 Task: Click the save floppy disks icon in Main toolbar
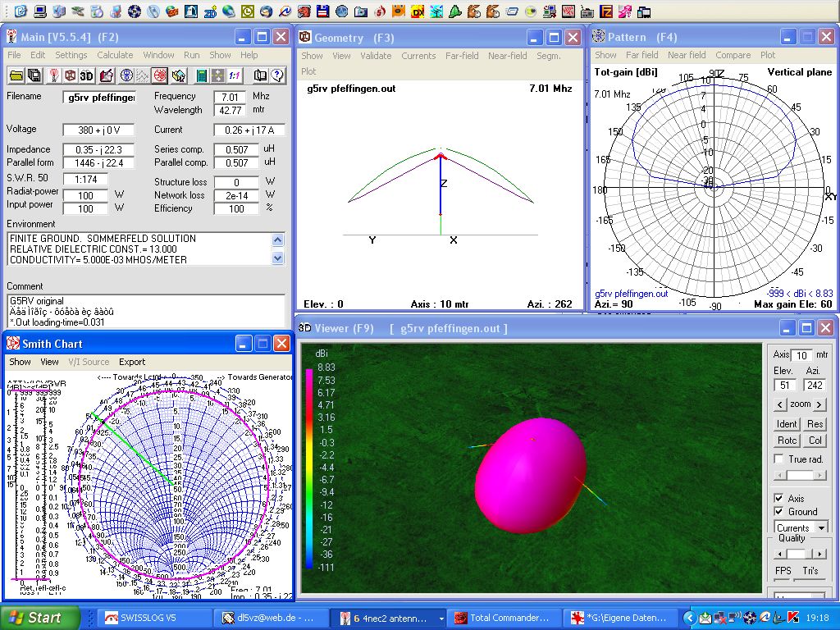pyautogui.click(x=34, y=75)
